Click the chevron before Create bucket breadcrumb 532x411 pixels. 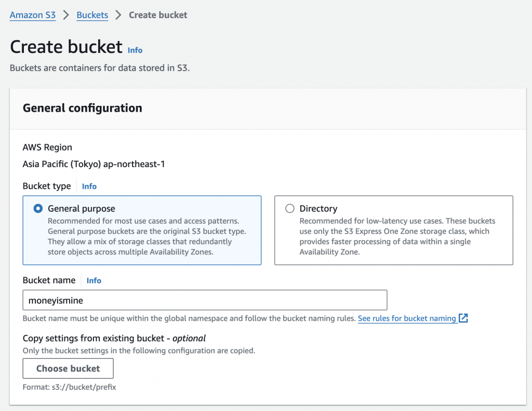pyautogui.click(x=118, y=15)
